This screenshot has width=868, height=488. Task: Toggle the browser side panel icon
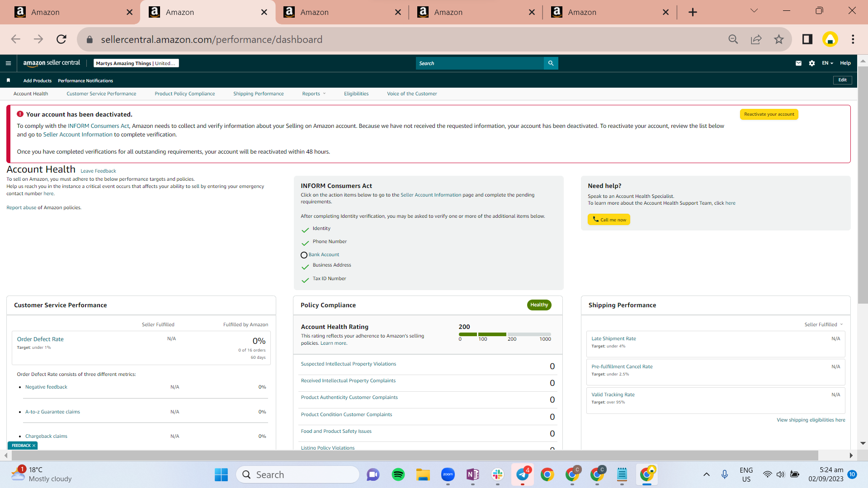(x=807, y=39)
